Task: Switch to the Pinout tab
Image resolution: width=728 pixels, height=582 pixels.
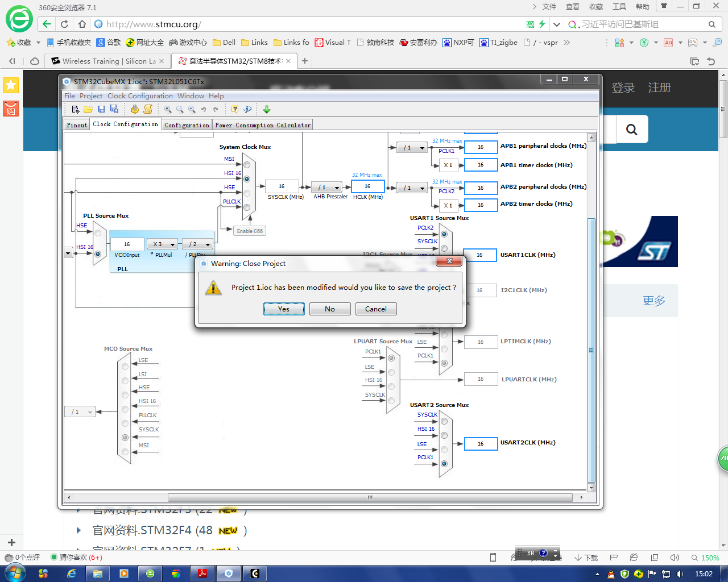Action: click(77, 125)
